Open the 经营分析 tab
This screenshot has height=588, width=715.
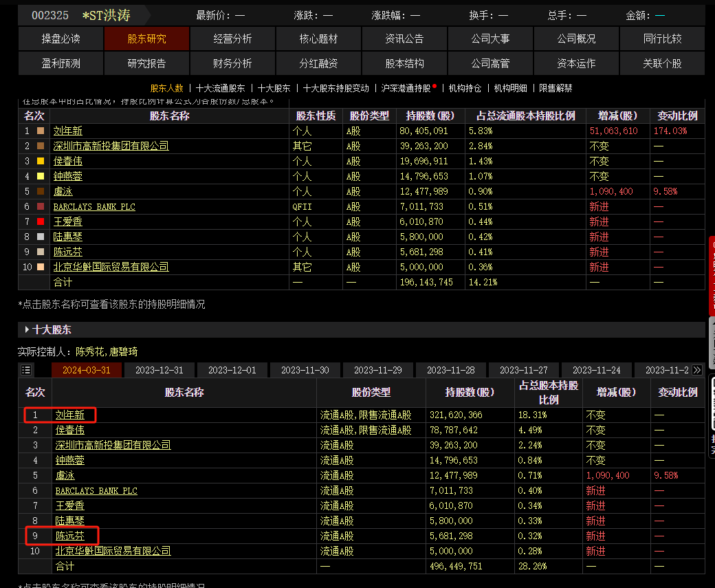click(x=232, y=39)
